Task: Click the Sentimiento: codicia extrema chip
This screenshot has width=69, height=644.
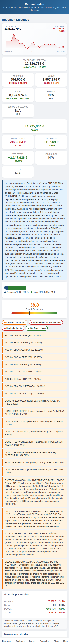Action: pyautogui.click(x=46, y=322)
